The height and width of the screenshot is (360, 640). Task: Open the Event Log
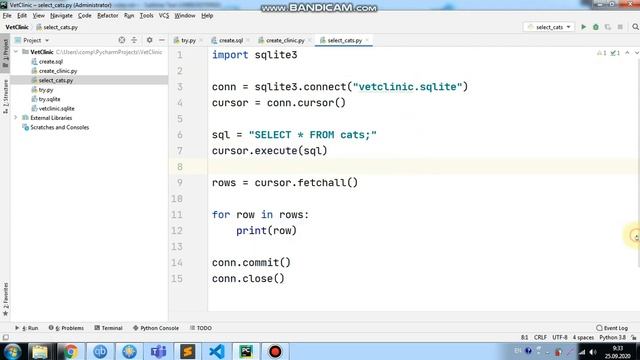612,328
